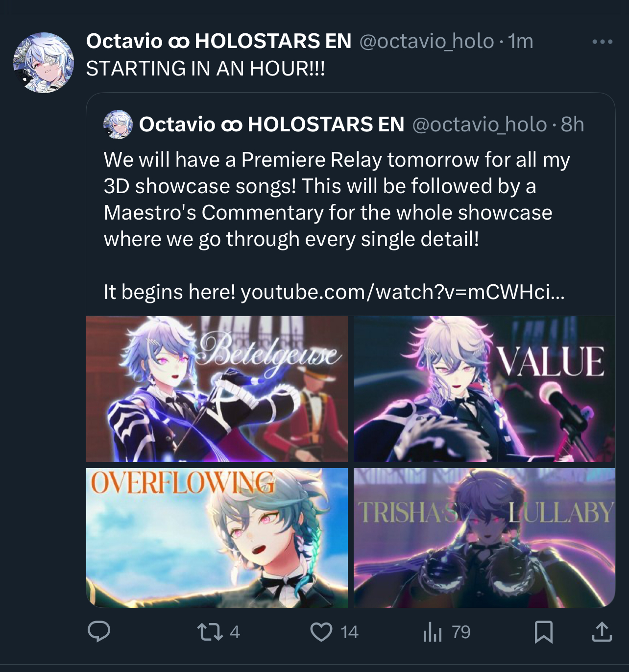Click the quoted tweet's 8h timestamp
Viewport: 629px width, 672px height.
tap(572, 124)
